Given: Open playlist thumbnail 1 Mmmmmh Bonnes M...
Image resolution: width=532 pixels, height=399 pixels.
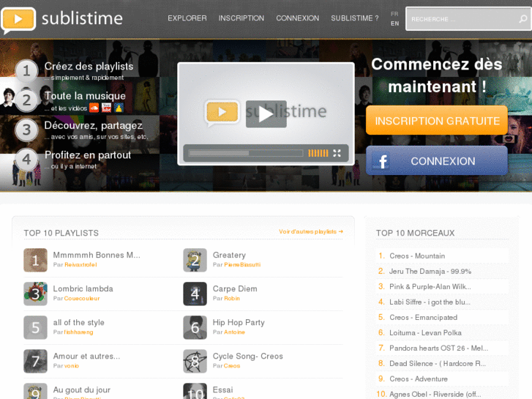Looking at the screenshot, I should coord(35,260).
